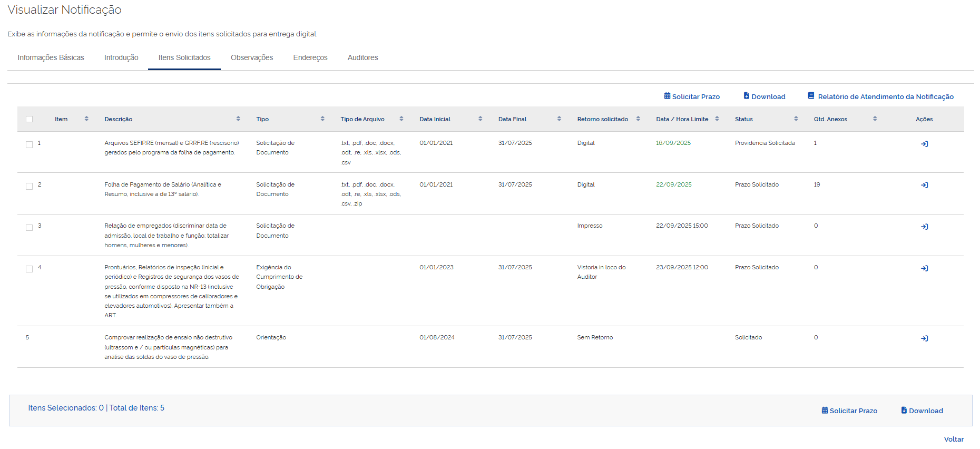
Task: Check the box for item 2
Action: [30, 186]
